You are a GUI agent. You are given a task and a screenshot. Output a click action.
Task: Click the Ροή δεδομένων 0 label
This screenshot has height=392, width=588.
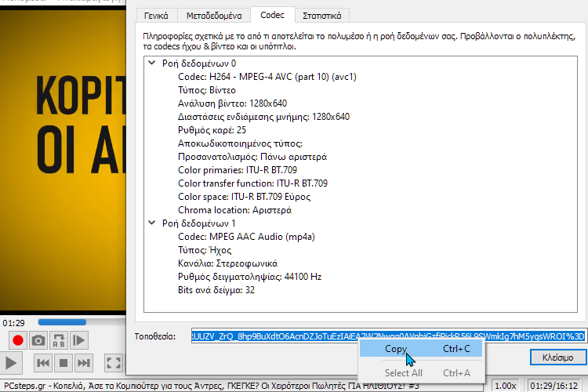[x=199, y=63]
